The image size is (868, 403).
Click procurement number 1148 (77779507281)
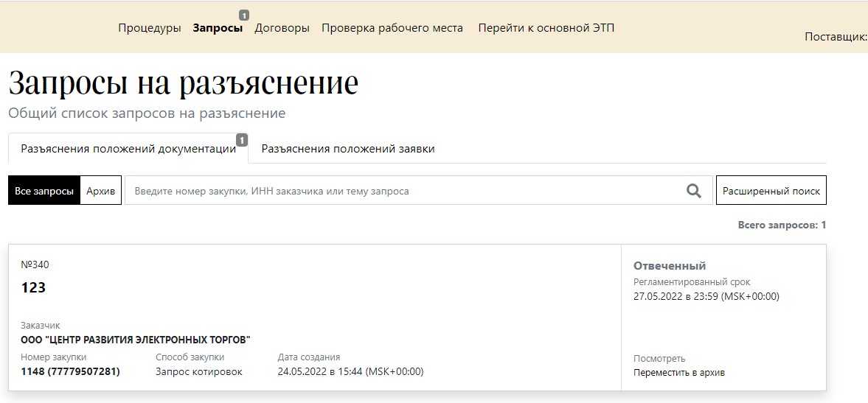pos(70,371)
